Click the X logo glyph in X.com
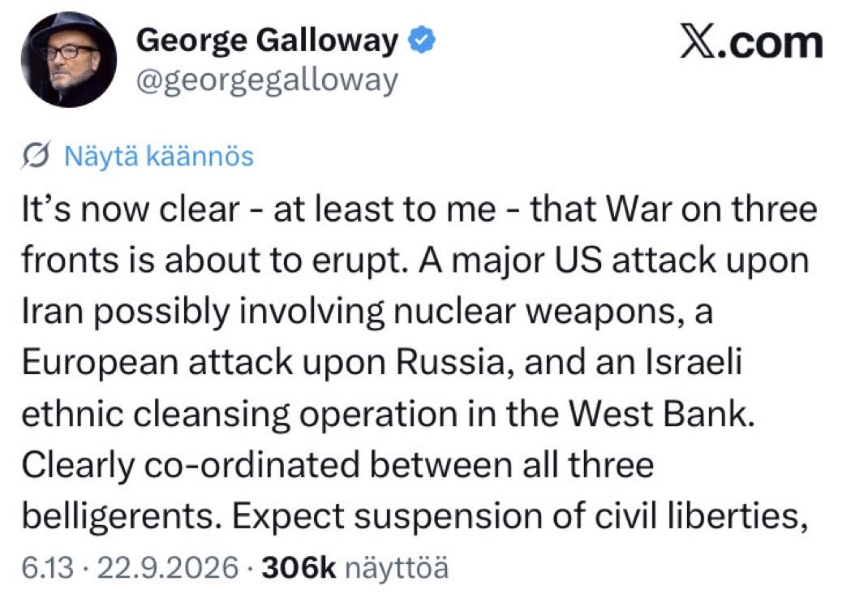 pyautogui.click(x=698, y=41)
